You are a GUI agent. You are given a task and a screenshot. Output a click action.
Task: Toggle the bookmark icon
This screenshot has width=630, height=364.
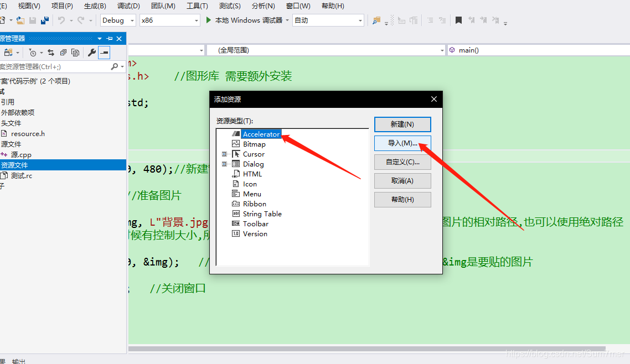point(458,20)
